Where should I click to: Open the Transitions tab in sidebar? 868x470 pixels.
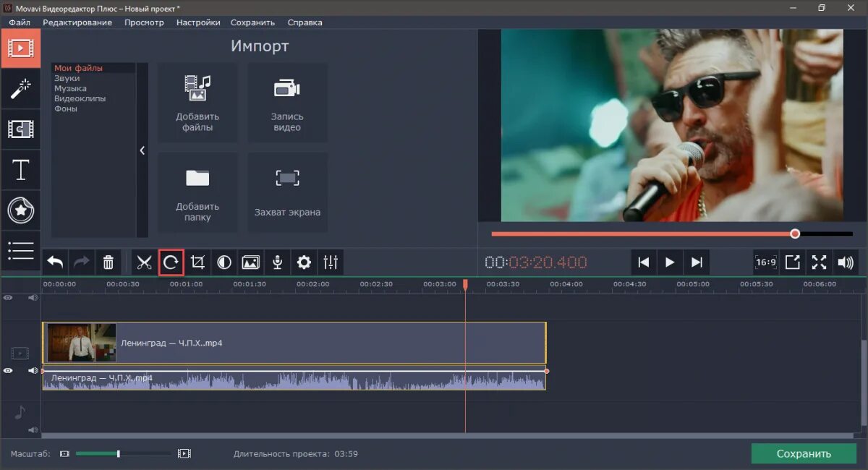(20, 129)
